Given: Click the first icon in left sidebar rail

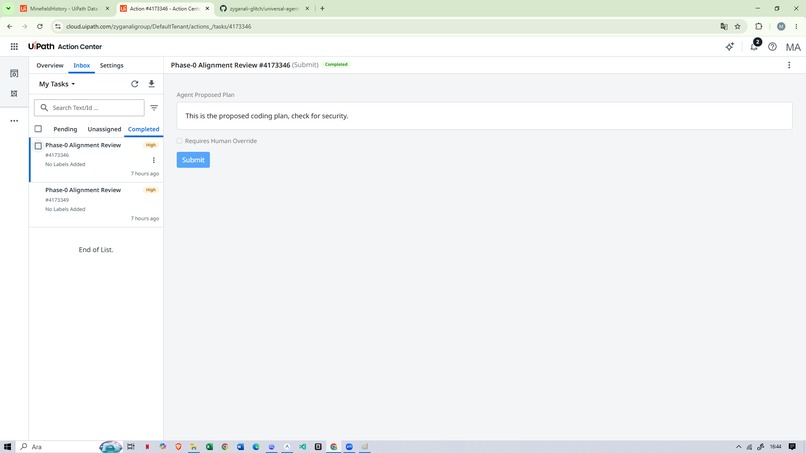Looking at the screenshot, I should 14,74.
